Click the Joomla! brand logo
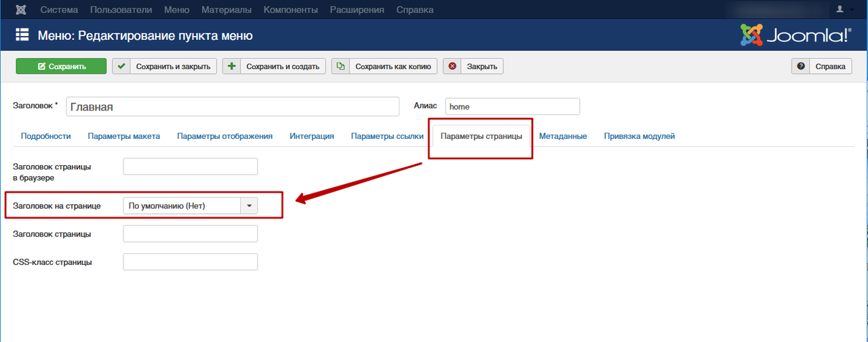 796,35
